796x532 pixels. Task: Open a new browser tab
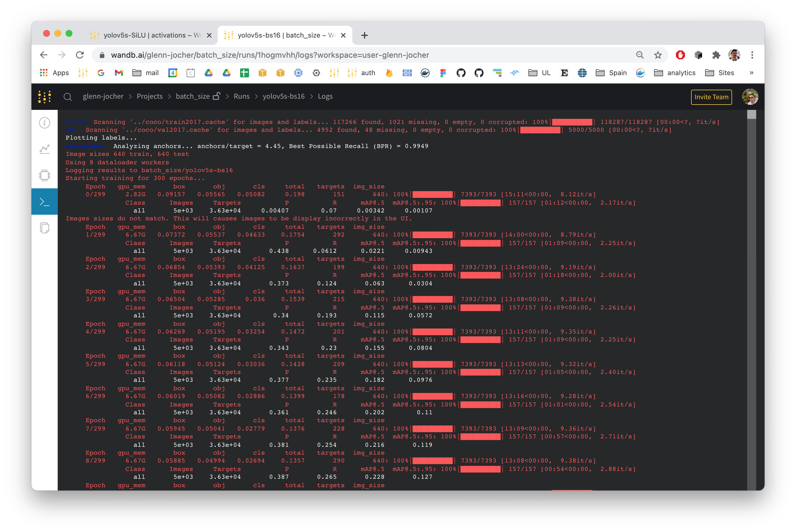coord(365,35)
